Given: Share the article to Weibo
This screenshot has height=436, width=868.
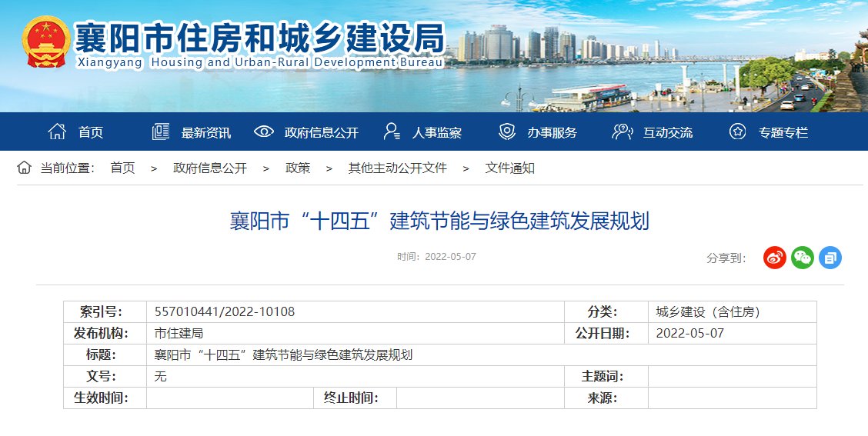Looking at the screenshot, I should pyautogui.click(x=774, y=258).
